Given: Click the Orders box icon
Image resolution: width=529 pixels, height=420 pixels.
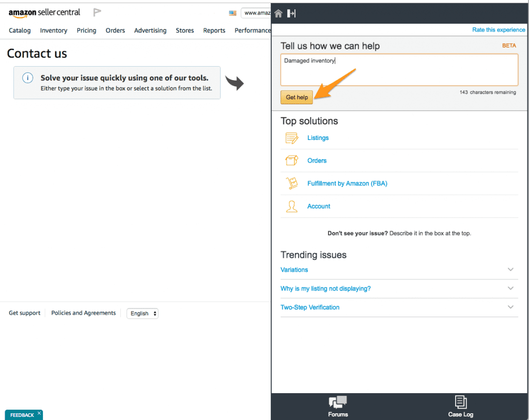Looking at the screenshot, I should 292,161.
